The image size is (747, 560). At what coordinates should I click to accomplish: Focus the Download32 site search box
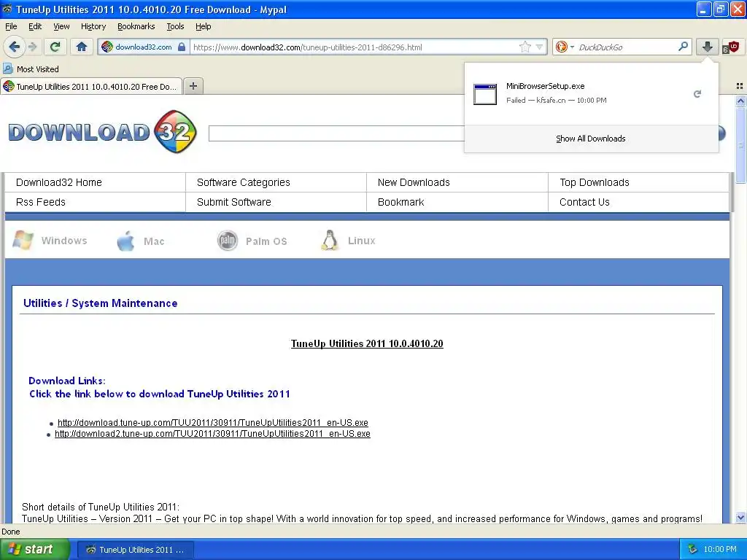[336, 133]
